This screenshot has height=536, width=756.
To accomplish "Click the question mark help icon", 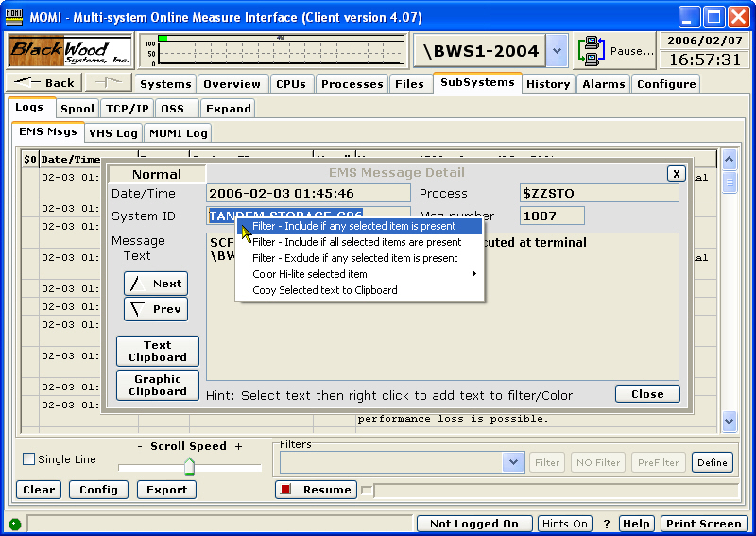I will [607, 524].
